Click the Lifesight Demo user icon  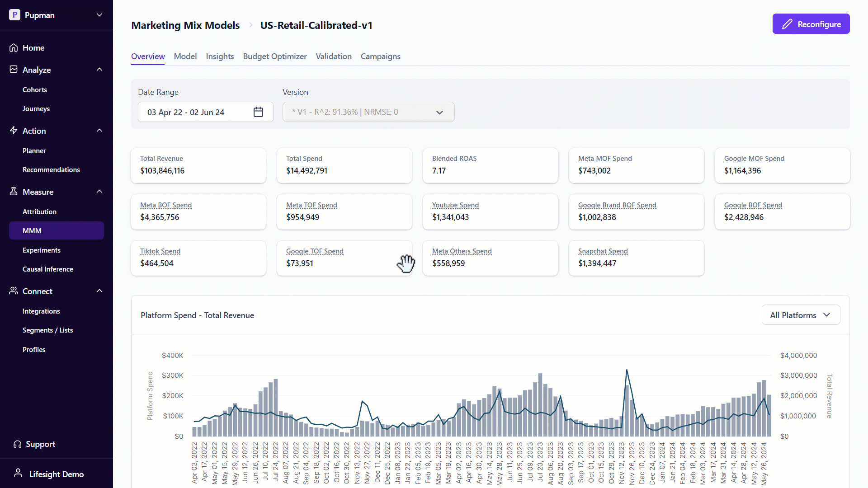coord(18,473)
